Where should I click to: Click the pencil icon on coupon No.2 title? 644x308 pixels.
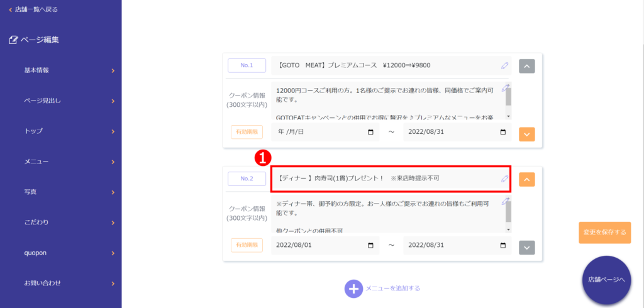(x=504, y=179)
